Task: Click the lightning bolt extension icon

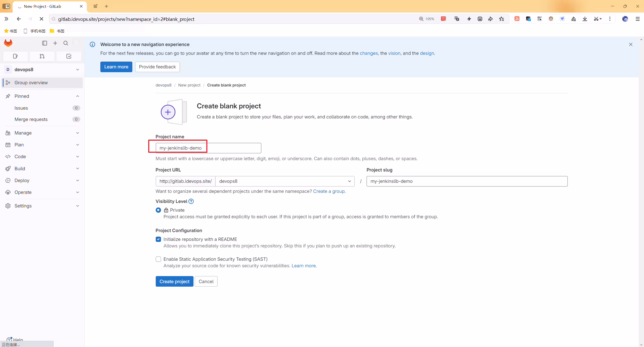Action: click(469, 19)
